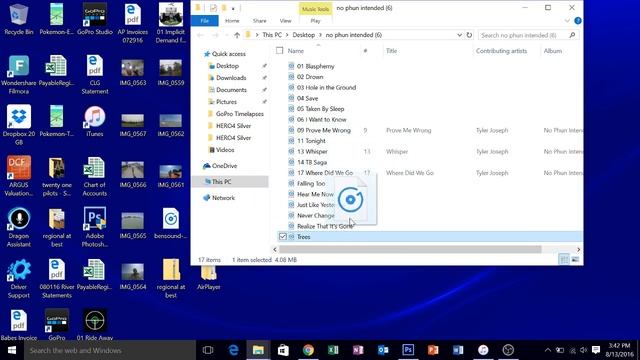Screen dimensions: 640x360
Task: Open the File ribbon tab
Action: coord(204,21)
